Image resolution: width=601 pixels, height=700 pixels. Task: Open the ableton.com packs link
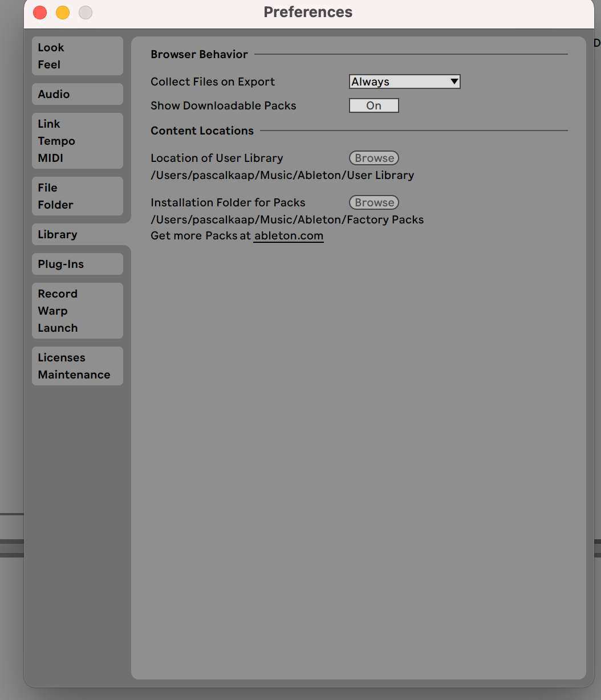coord(289,235)
